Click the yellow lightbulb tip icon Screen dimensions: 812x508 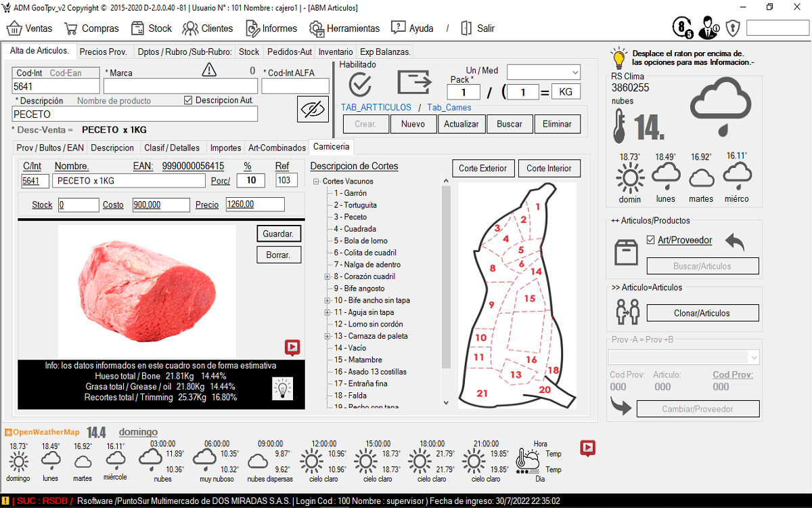618,58
